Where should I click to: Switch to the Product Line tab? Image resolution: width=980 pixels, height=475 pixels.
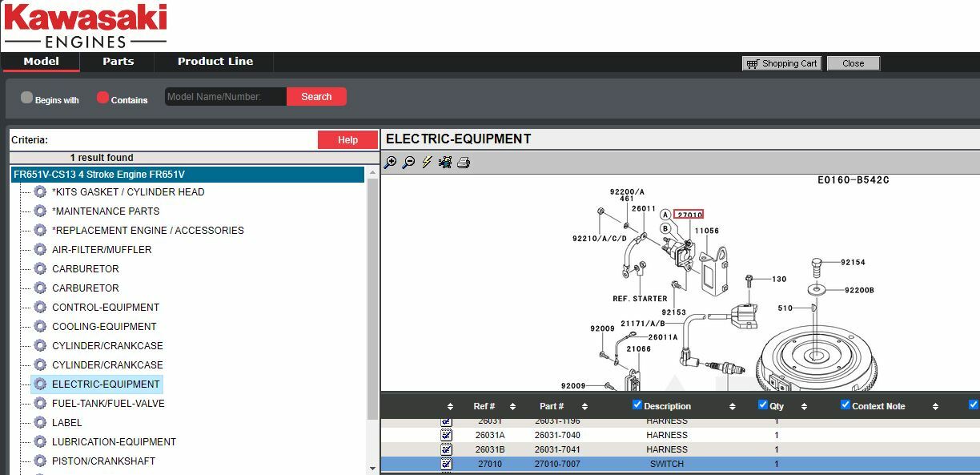(215, 62)
